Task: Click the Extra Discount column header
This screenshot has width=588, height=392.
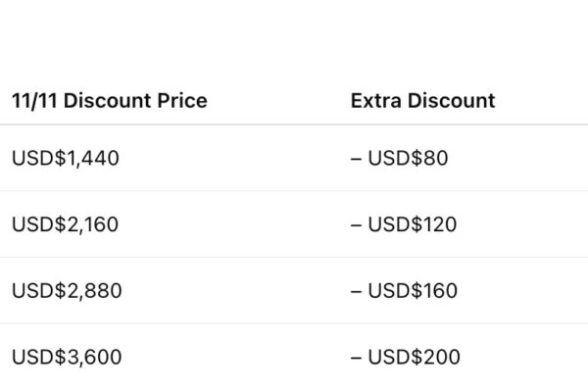Action: 422,101
